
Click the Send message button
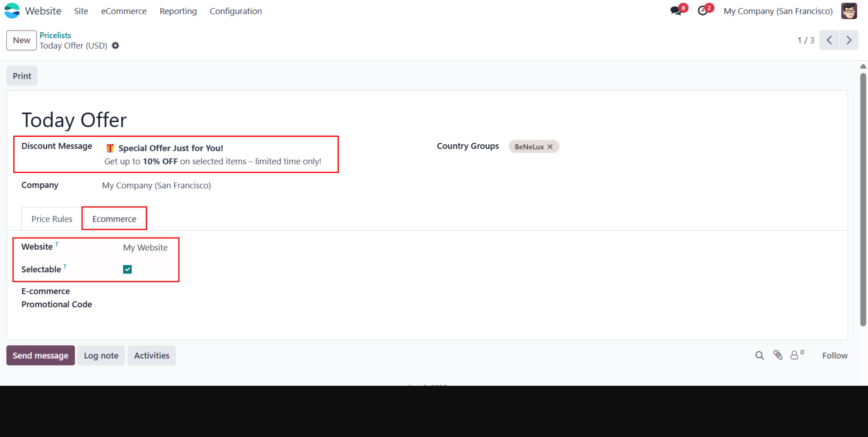(x=40, y=355)
